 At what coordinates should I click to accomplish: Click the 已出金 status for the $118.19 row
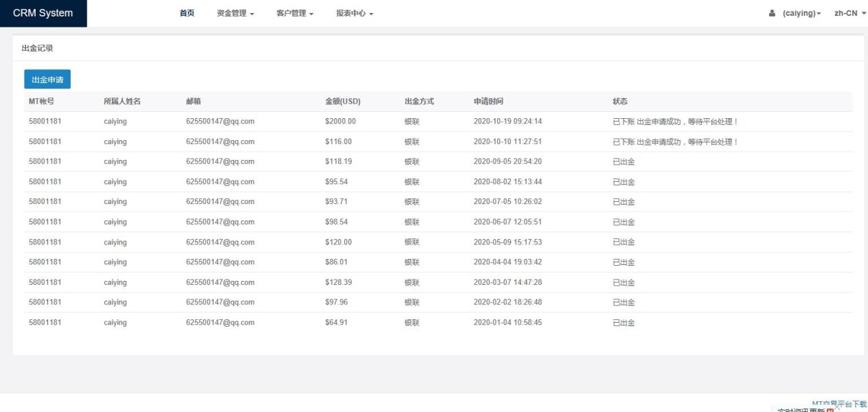pyautogui.click(x=624, y=162)
